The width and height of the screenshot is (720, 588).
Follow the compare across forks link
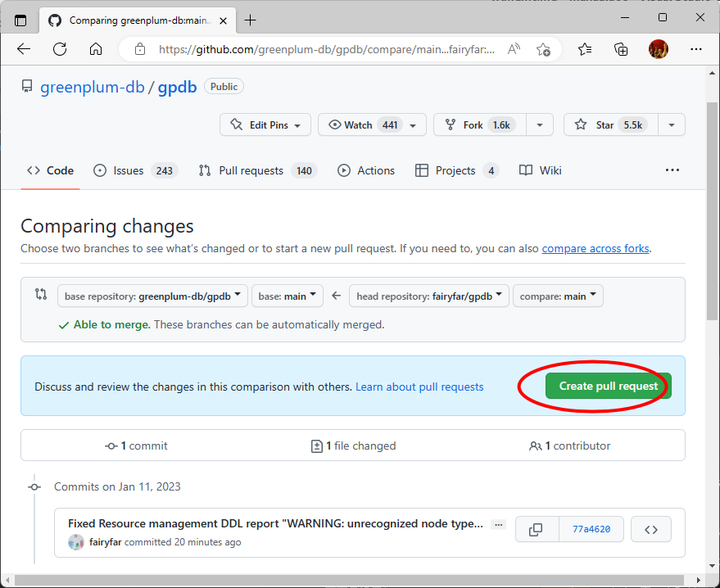click(595, 248)
